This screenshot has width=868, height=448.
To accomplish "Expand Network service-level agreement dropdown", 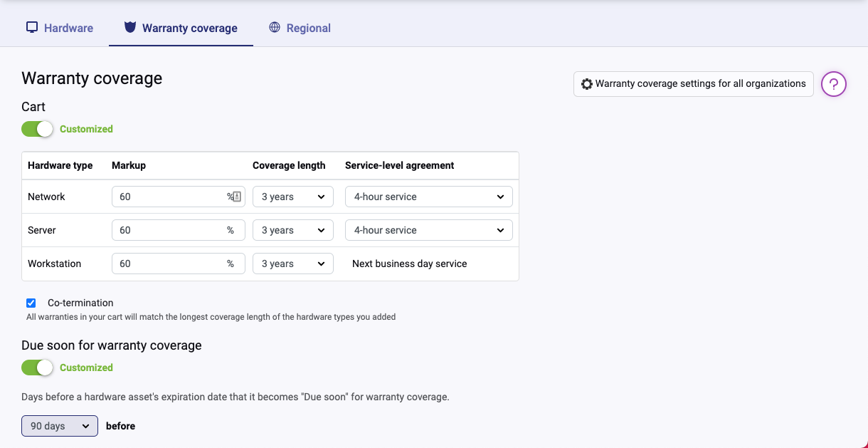I will [428, 197].
